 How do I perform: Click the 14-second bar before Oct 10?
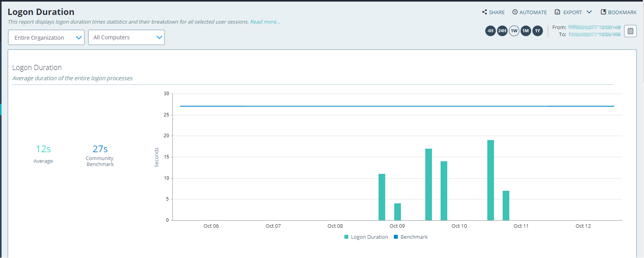[444, 191]
